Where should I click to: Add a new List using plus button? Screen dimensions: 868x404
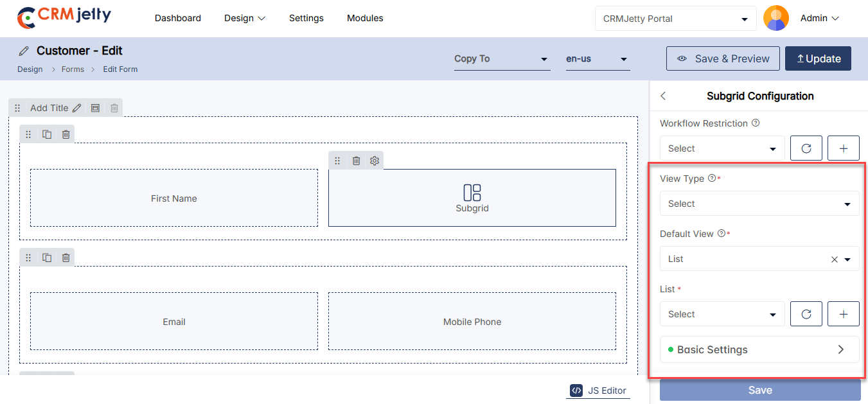pyautogui.click(x=844, y=314)
